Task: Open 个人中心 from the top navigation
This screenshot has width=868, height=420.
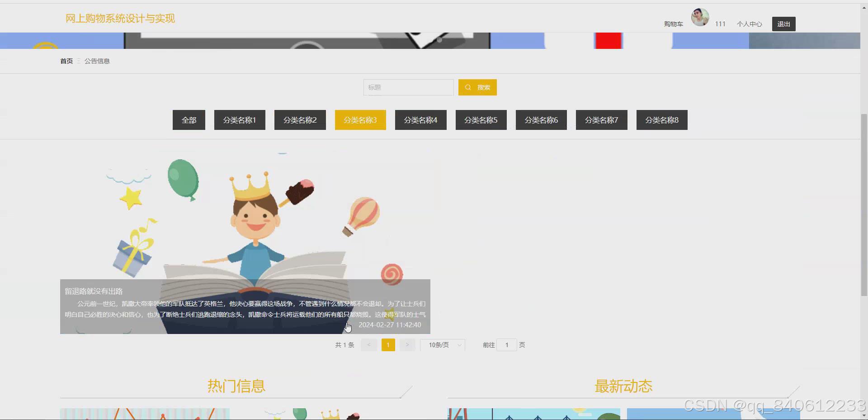Action: [749, 24]
